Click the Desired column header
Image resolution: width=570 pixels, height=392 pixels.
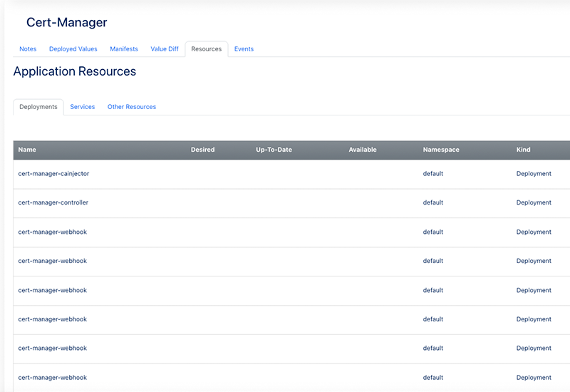[x=202, y=150]
